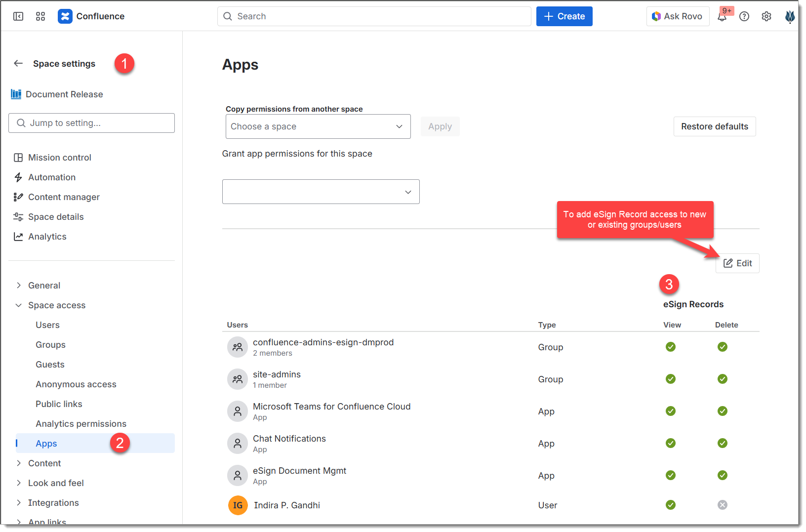Click the Jump to setting search field
The height and width of the screenshot is (532, 806).
coord(91,123)
